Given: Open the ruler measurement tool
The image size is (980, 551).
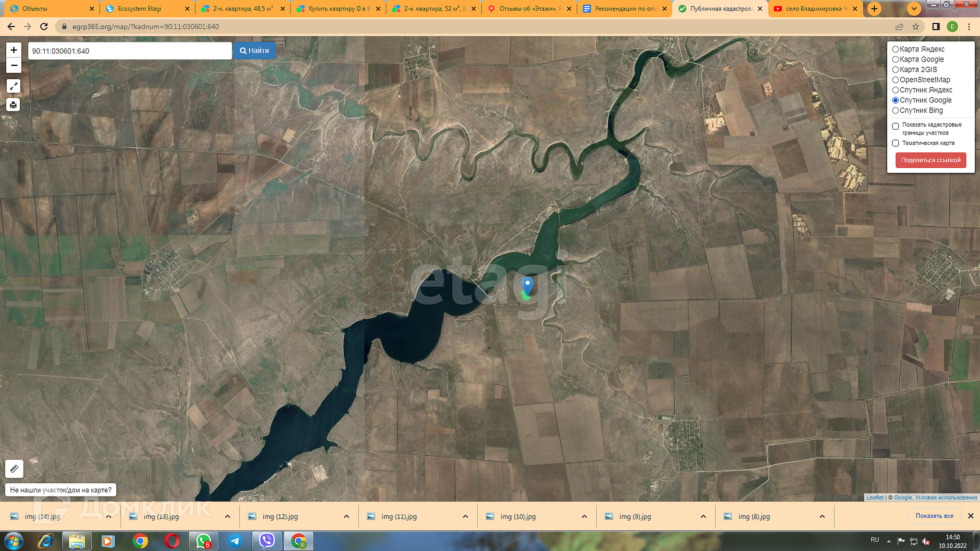Looking at the screenshot, I should 14,468.
